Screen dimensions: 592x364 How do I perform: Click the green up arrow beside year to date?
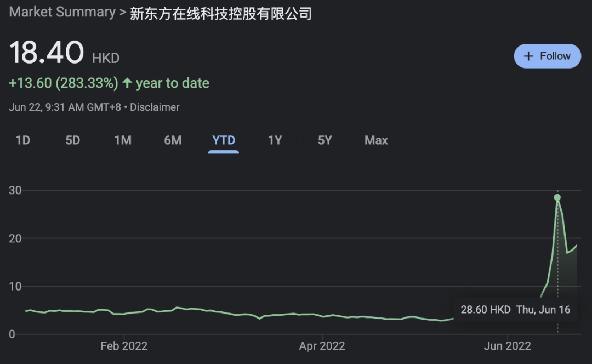[127, 83]
